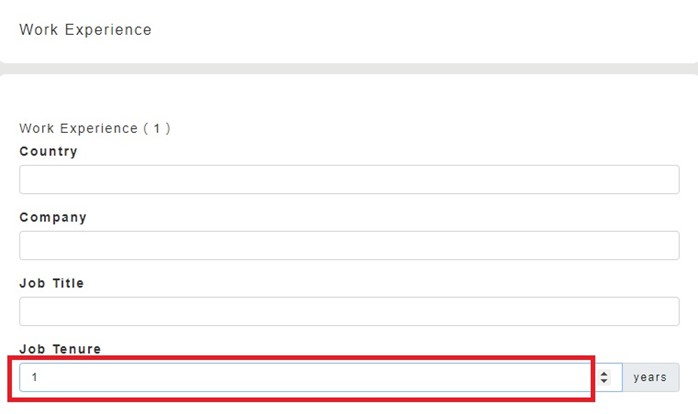Click into the Company input box
698x414 pixels.
(349, 246)
